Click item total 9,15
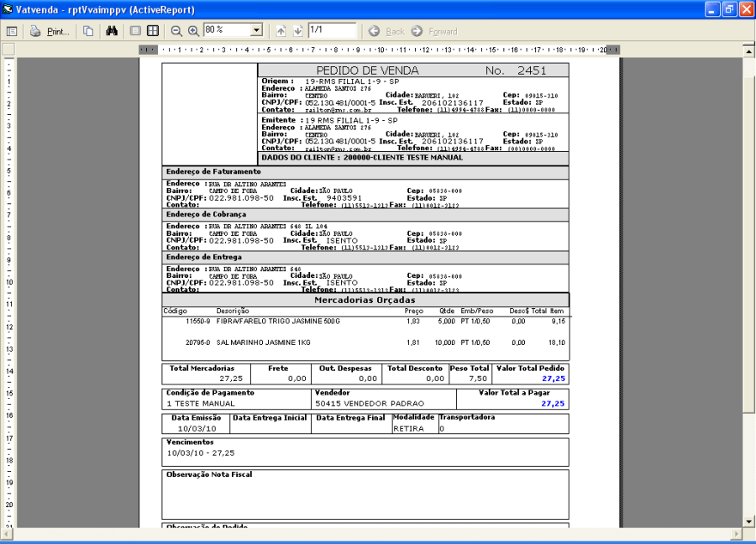Viewport: 756px width, 544px height. pos(559,322)
